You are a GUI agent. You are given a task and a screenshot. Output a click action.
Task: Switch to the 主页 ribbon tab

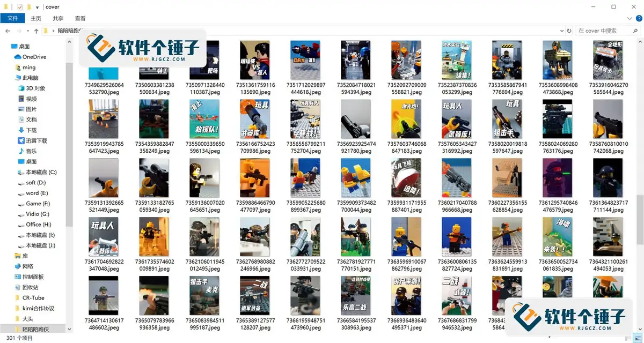[36, 18]
